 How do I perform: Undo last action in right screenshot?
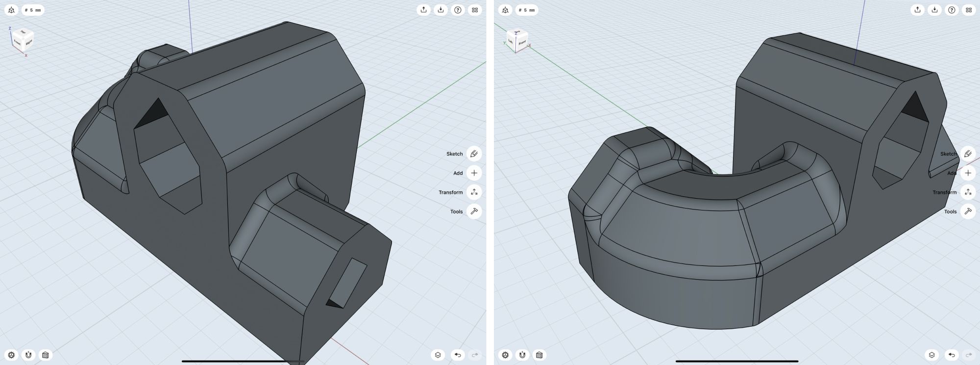952,355
